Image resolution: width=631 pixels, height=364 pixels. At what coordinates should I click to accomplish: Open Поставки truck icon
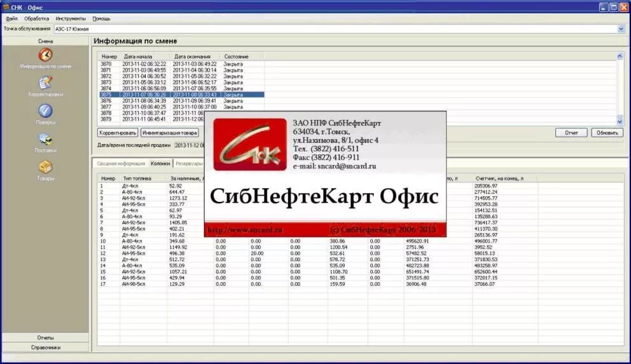(x=45, y=139)
